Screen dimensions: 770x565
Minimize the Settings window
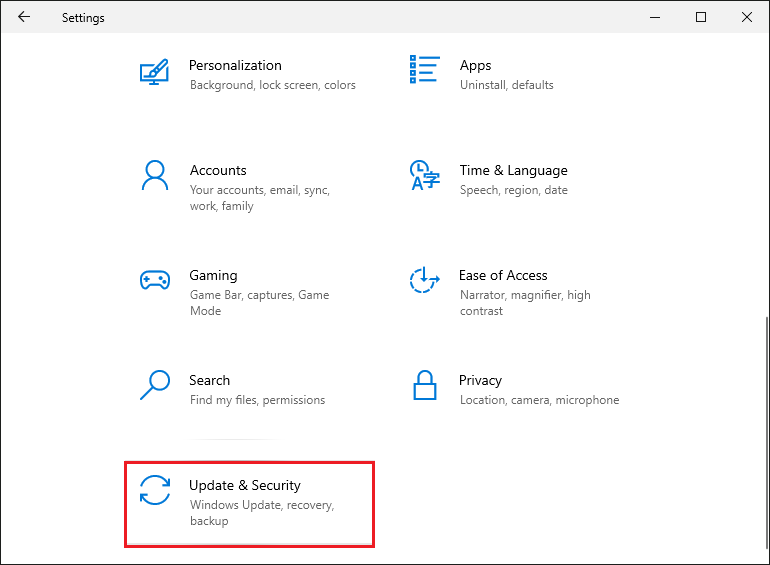click(655, 17)
